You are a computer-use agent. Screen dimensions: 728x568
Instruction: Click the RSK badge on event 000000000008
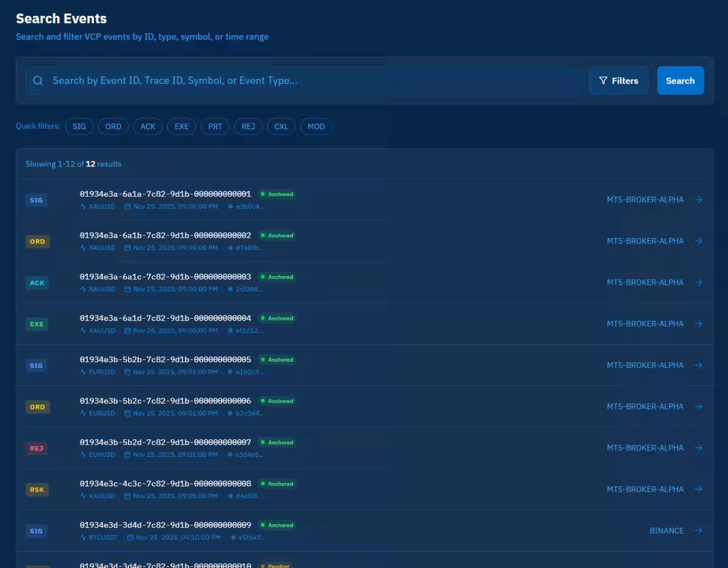(x=37, y=490)
